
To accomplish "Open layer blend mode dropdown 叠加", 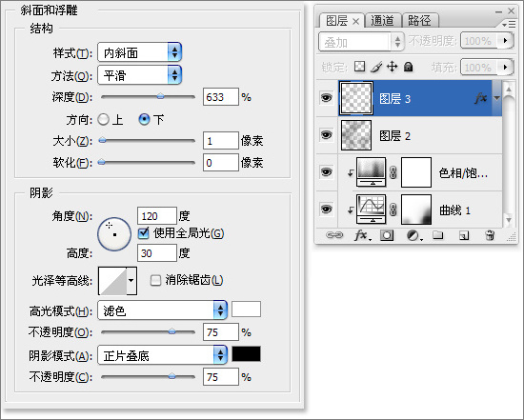I will click(x=361, y=42).
